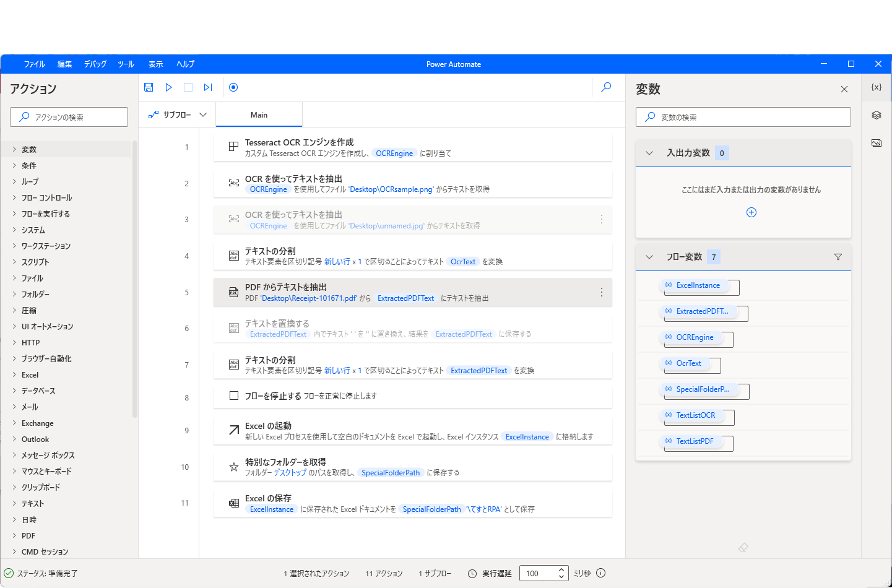
Task: Open the サブフロー dropdown
Action: (177, 115)
